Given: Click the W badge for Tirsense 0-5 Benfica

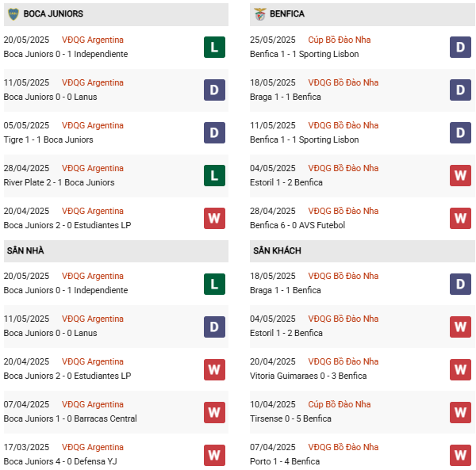Looking at the screenshot, I should (x=460, y=411).
